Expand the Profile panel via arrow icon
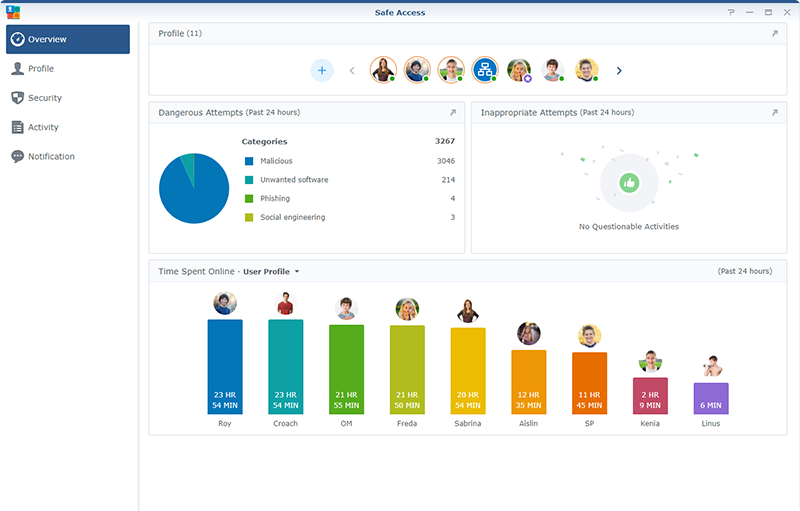 pos(775,34)
